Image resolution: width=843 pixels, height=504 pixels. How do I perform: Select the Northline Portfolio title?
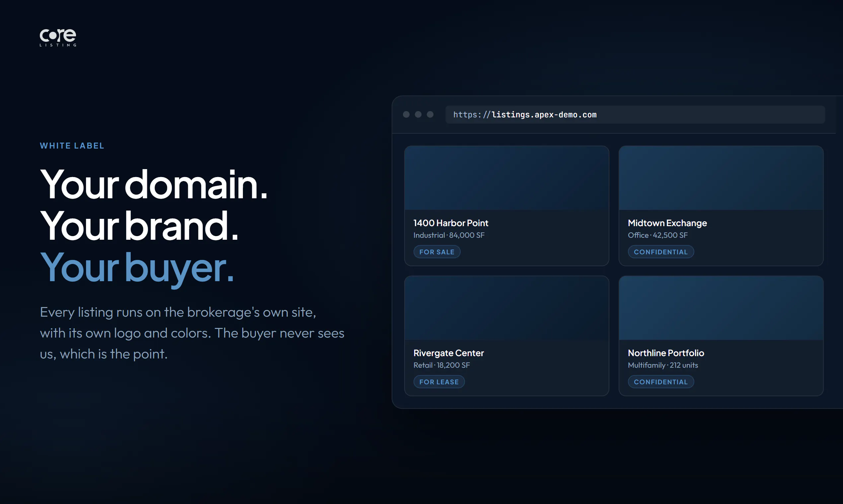pyautogui.click(x=666, y=353)
